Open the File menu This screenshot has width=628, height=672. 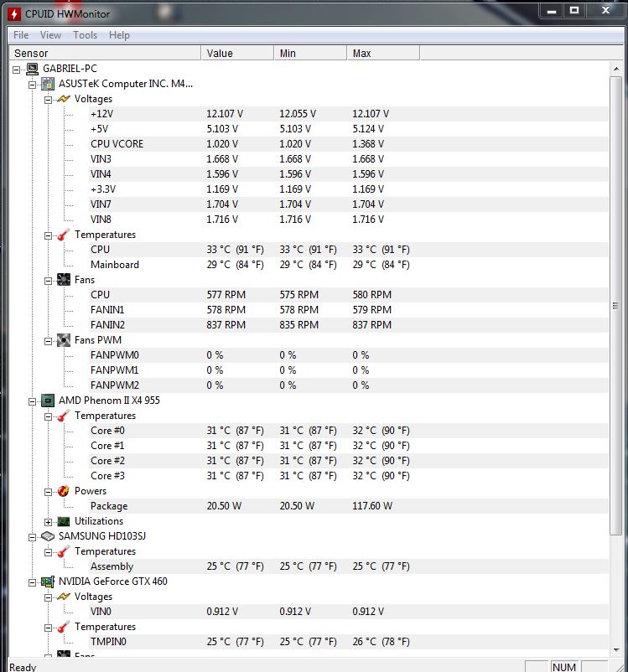click(x=21, y=35)
